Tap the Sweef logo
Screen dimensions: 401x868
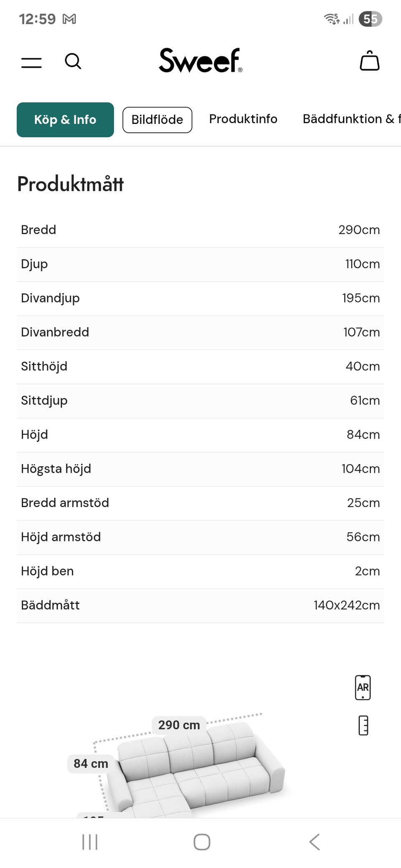click(200, 61)
